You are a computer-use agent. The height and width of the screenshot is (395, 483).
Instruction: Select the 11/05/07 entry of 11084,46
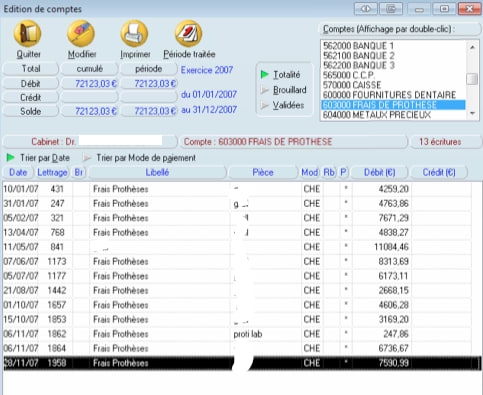[237, 247]
